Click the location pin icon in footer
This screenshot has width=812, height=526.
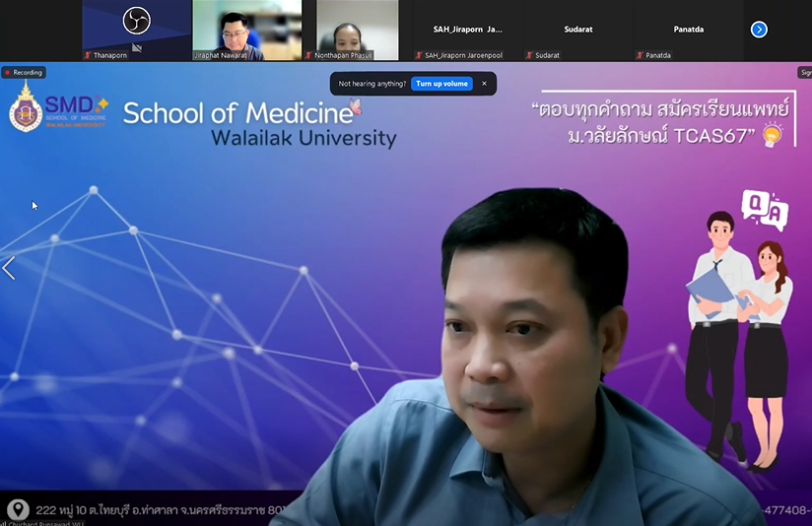tap(18, 509)
